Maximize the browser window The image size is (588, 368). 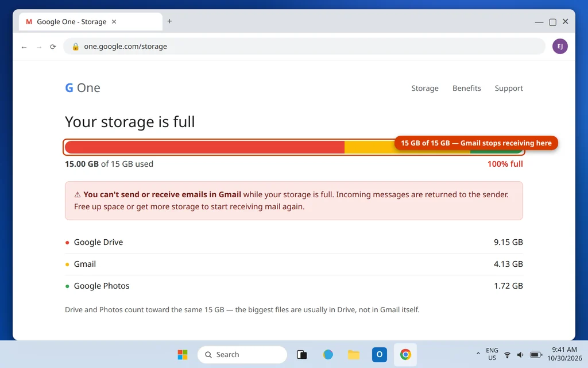click(552, 22)
